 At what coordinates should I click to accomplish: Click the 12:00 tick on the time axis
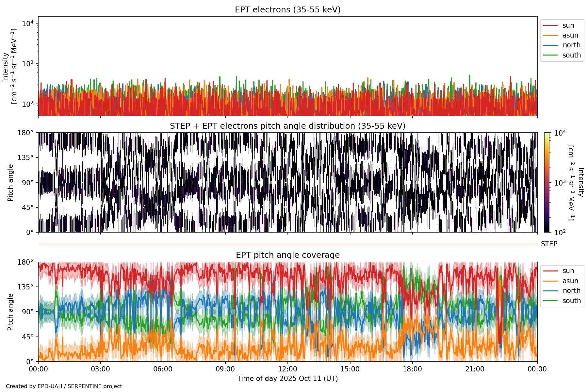pyautogui.click(x=287, y=369)
